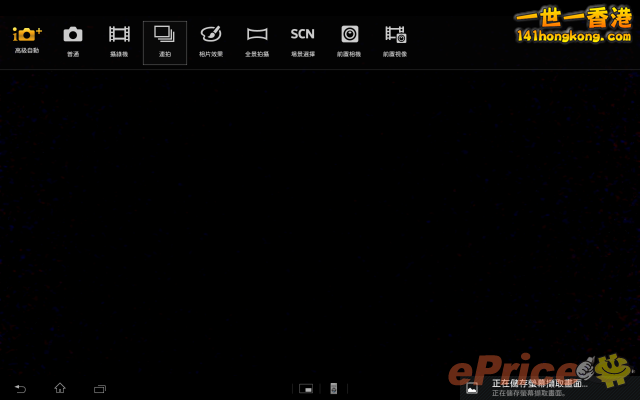
Task: Tap the Android back navigation button
Action: (x=20, y=389)
